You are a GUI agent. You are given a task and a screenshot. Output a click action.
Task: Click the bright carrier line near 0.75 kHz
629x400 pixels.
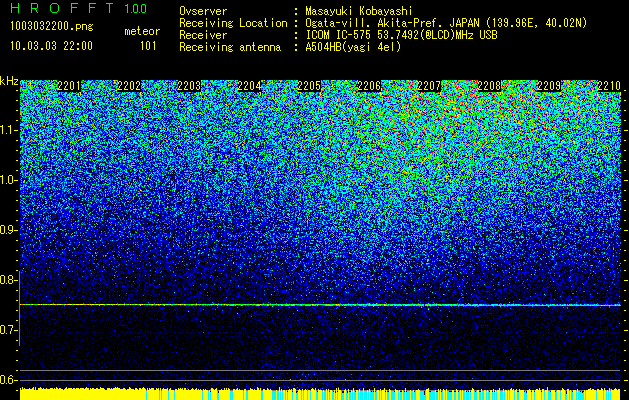tap(320, 305)
